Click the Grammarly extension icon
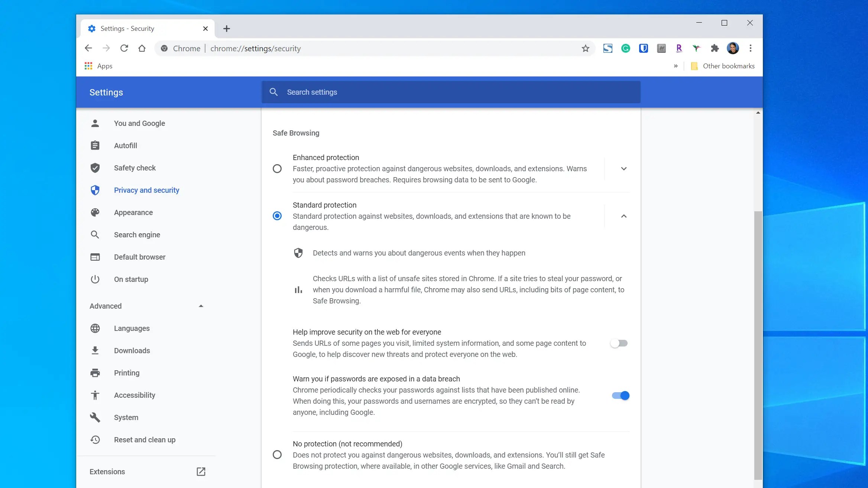868x488 pixels. 626,48
